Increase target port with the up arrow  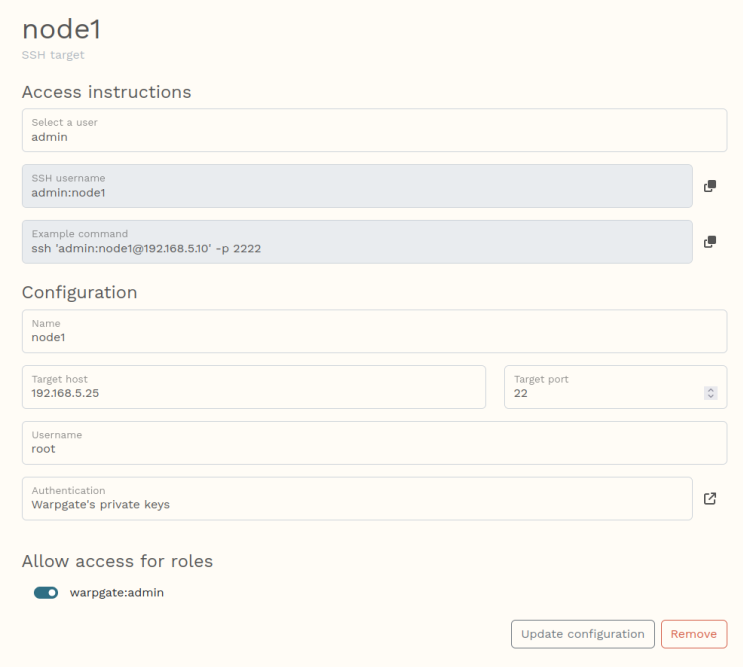pyautogui.click(x=711, y=390)
